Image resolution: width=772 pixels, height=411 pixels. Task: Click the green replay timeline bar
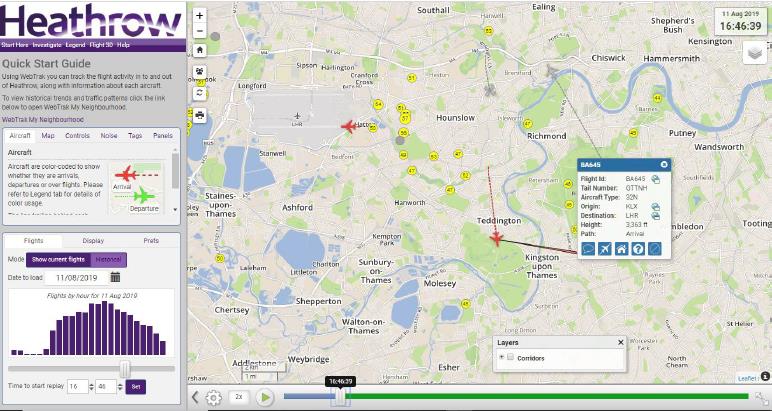click(x=547, y=396)
